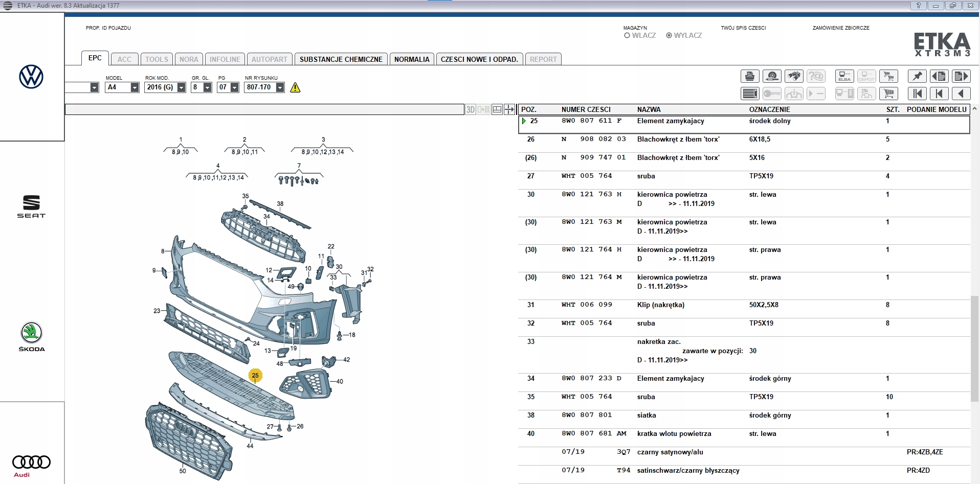
Task: Open the ETKA application menu icon
Action: [8, 6]
